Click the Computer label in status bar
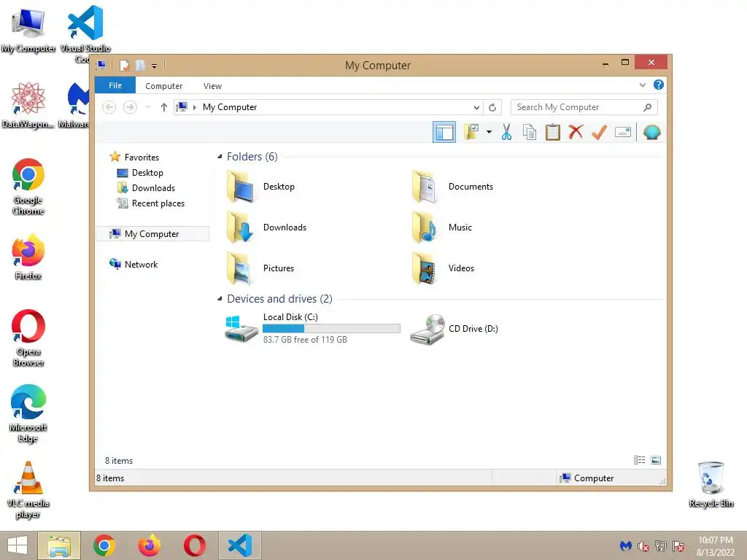 coord(594,478)
